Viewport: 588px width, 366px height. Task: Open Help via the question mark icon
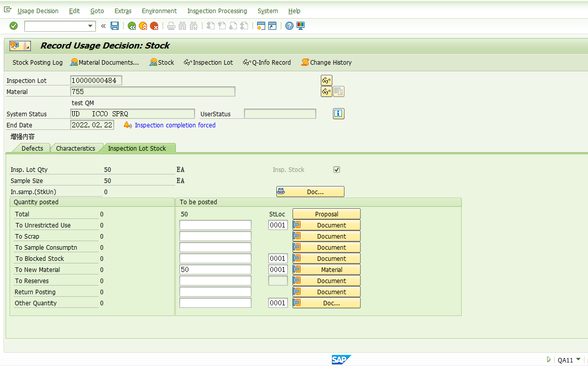tap(289, 26)
